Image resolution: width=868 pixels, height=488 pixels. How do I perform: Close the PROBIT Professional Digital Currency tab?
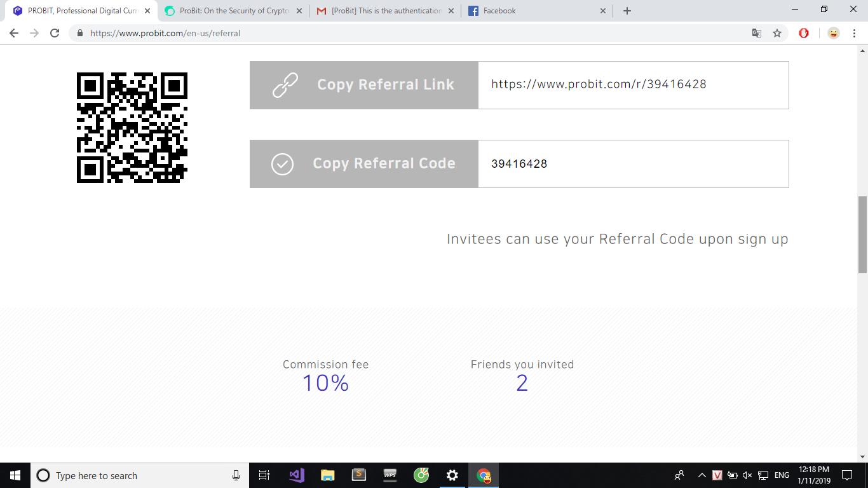147,11
